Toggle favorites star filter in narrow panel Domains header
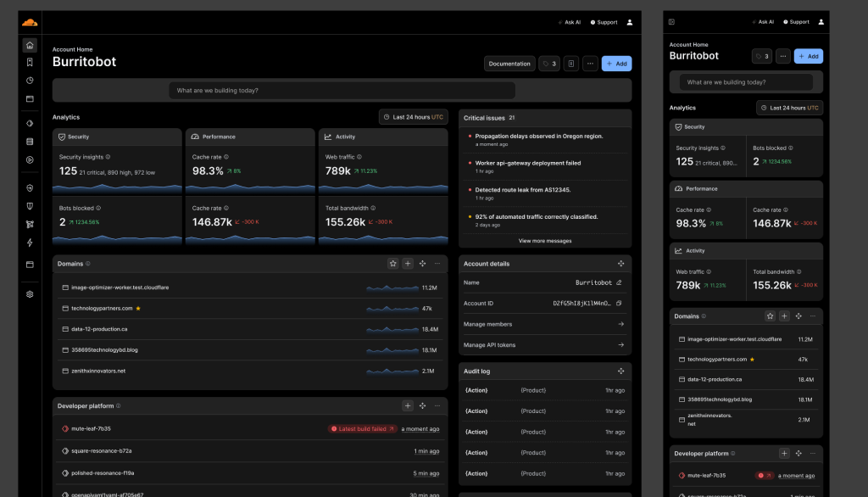Viewport: 868px width, 497px height. click(770, 316)
